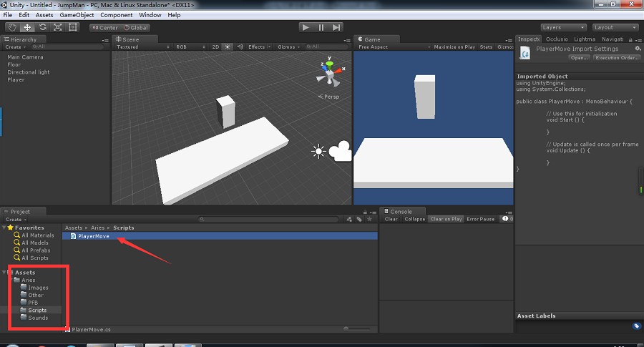Open the Edit menu
Viewport: 644px width, 347px height.
point(24,15)
